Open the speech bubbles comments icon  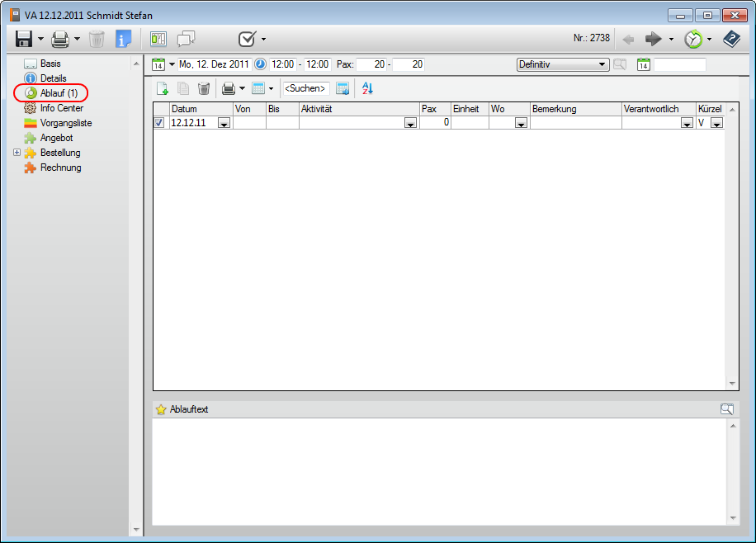[x=186, y=39]
